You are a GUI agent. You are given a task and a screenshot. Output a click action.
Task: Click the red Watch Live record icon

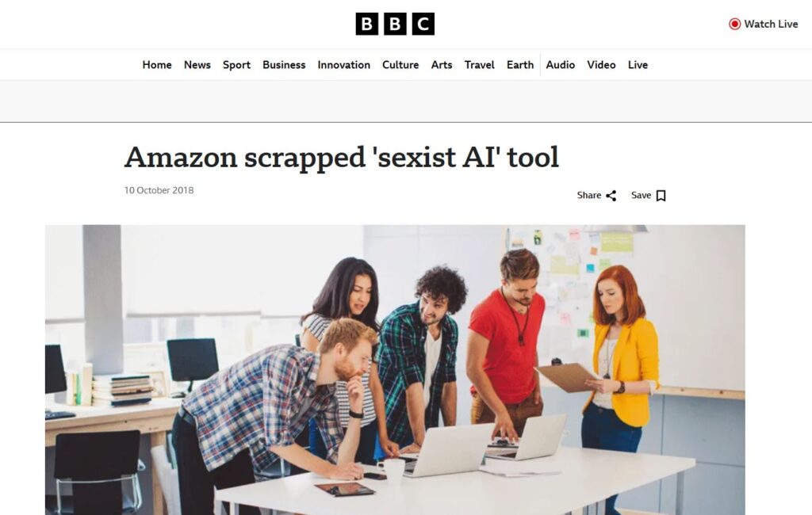pyautogui.click(x=734, y=24)
